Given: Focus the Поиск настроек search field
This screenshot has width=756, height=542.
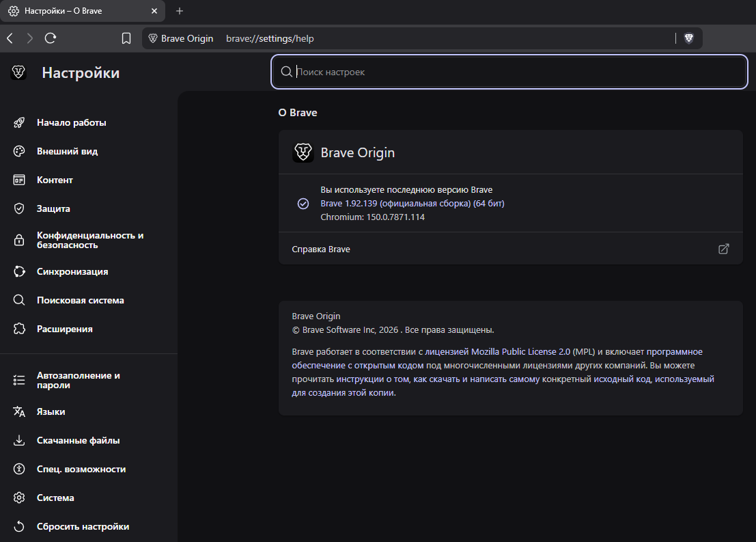Looking at the screenshot, I should (x=509, y=72).
